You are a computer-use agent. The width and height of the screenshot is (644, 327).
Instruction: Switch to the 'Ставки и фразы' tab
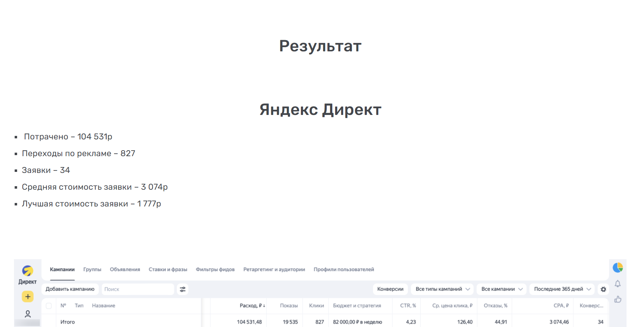click(168, 269)
